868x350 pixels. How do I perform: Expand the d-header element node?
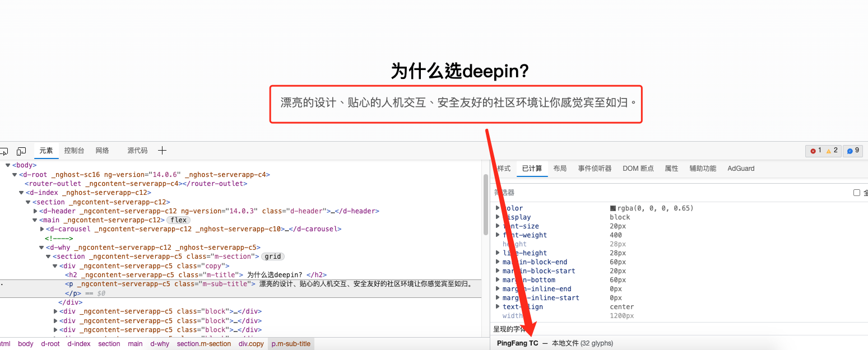click(35, 211)
